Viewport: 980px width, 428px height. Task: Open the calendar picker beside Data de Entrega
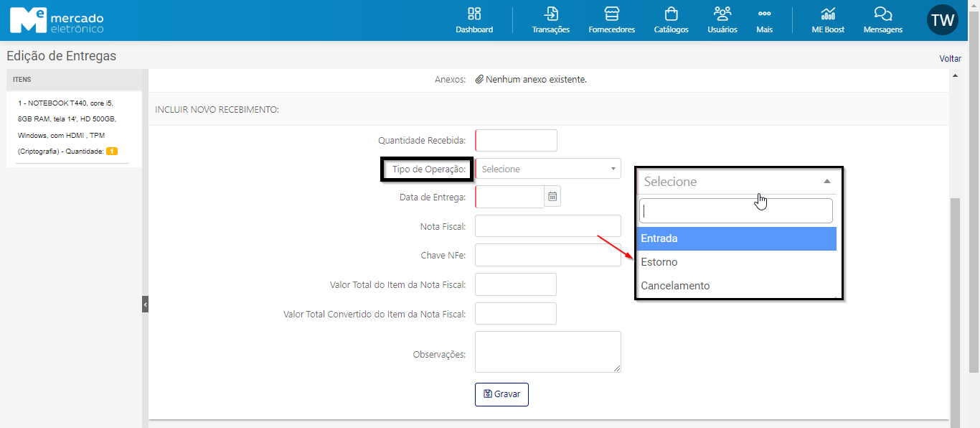point(552,196)
